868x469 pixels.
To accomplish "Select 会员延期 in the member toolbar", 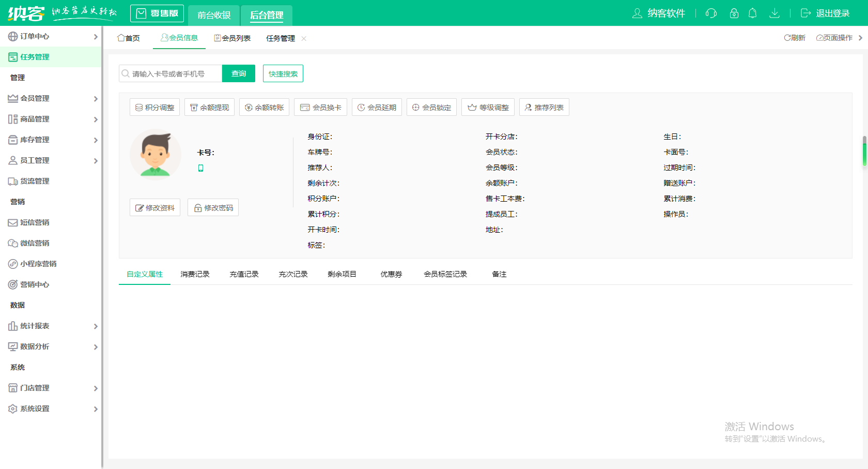I will tap(377, 107).
